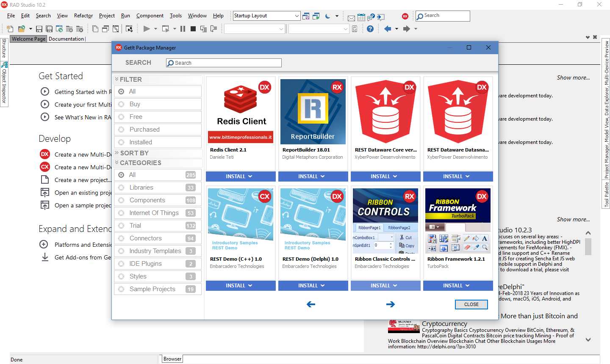Click Open an existing project link

coord(83,193)
